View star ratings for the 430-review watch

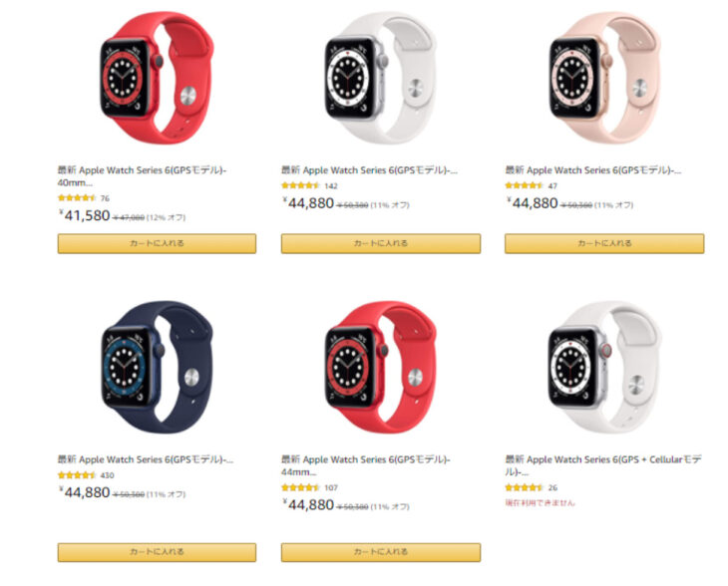77,475
